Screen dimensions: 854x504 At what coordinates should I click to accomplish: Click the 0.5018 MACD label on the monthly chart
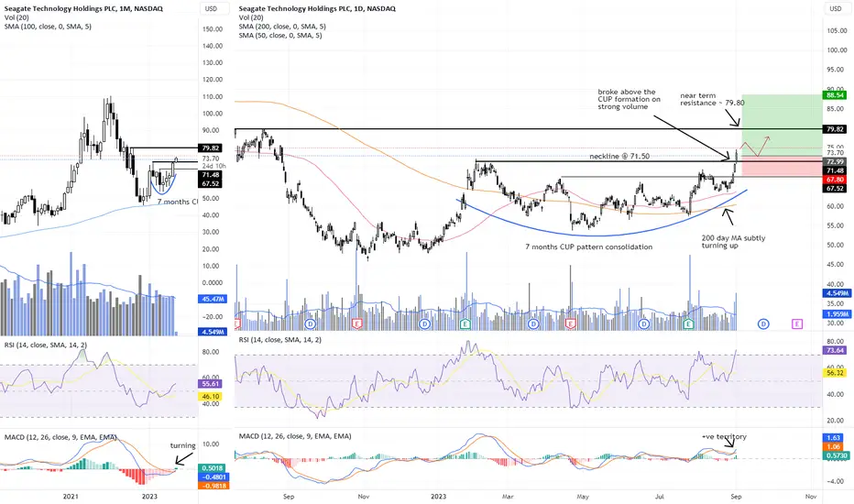click(213, 468)
